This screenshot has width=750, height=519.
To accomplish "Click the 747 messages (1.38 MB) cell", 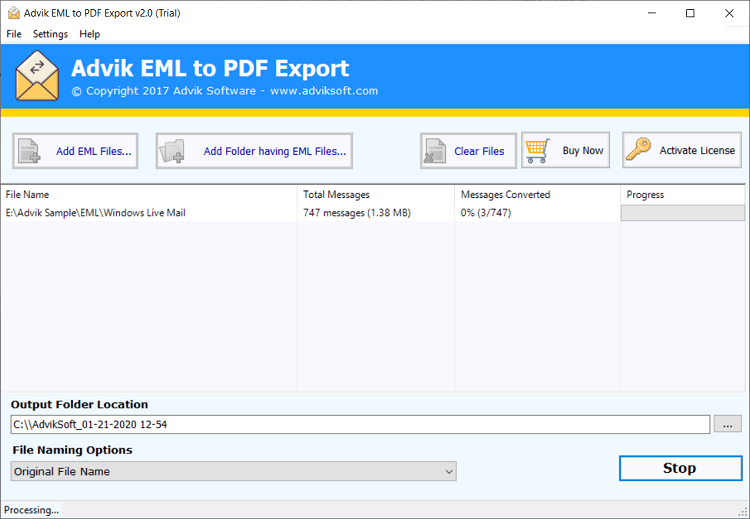I will [x=357, y=213].
